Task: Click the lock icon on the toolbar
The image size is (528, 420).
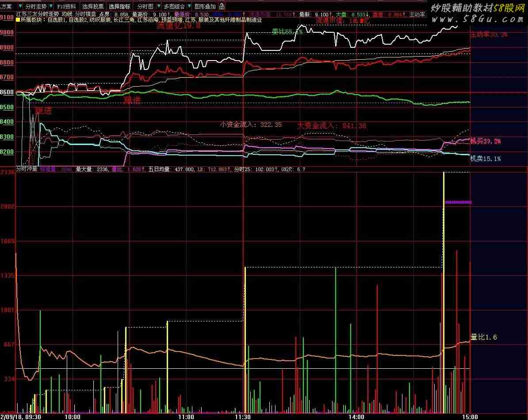Action: pos(222,6)
